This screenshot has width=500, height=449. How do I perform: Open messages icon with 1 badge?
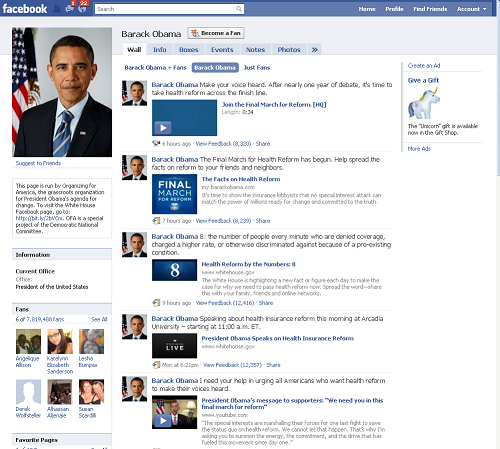tap(70, 8)
